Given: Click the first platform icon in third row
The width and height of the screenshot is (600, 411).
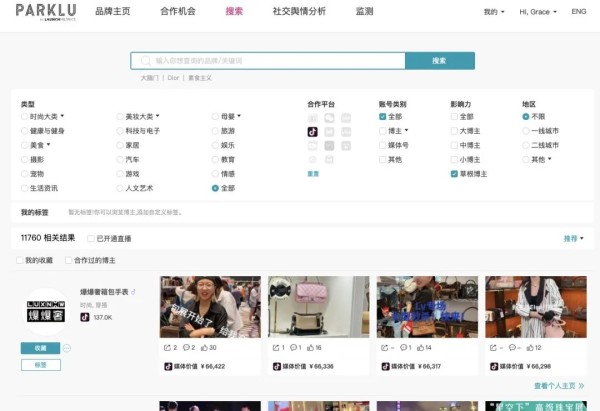Looking at the screenshot, I should tap(313, 146).
